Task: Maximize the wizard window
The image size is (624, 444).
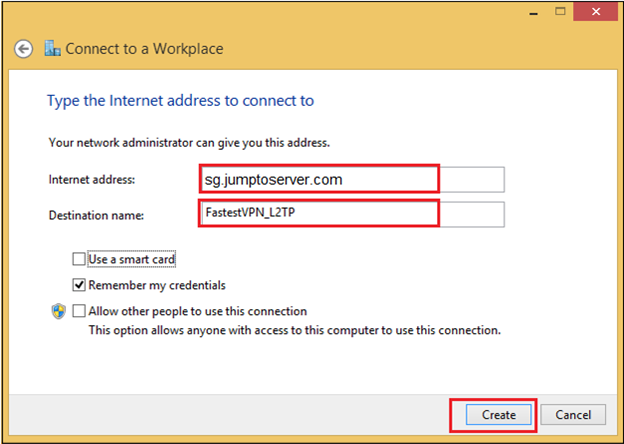Action: coord(560,12)
